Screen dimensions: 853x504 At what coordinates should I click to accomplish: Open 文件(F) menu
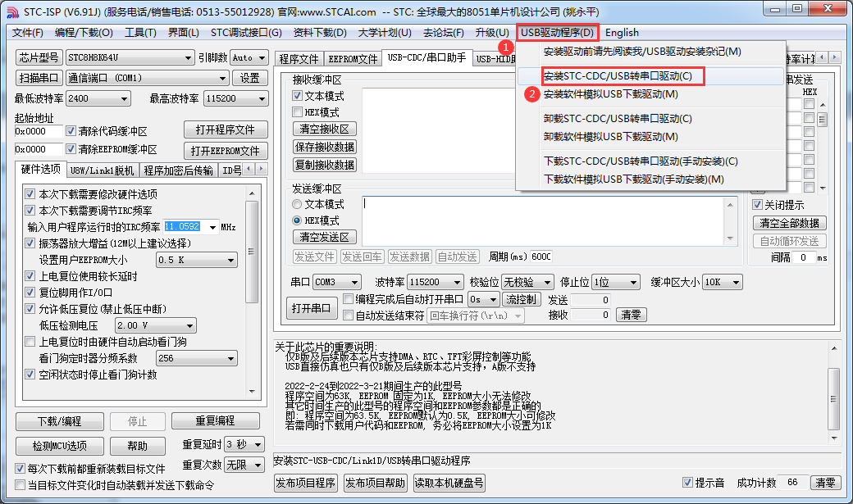click(28, 33)
